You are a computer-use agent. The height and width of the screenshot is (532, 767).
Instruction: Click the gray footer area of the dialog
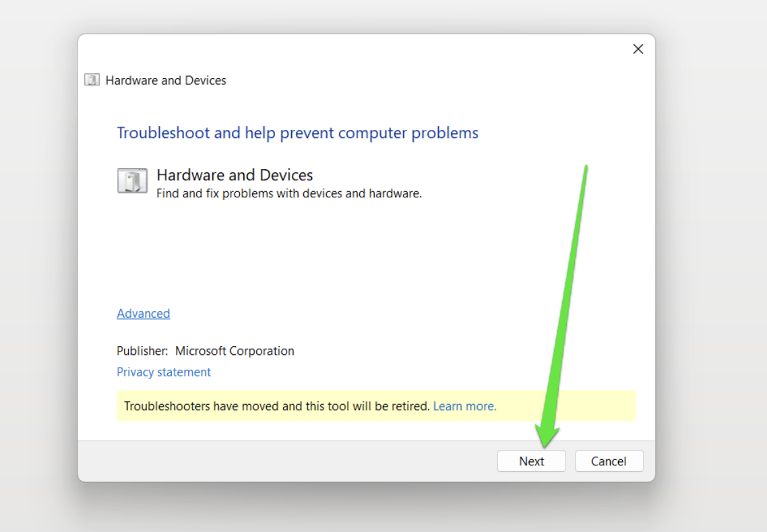tap(270, 461)
